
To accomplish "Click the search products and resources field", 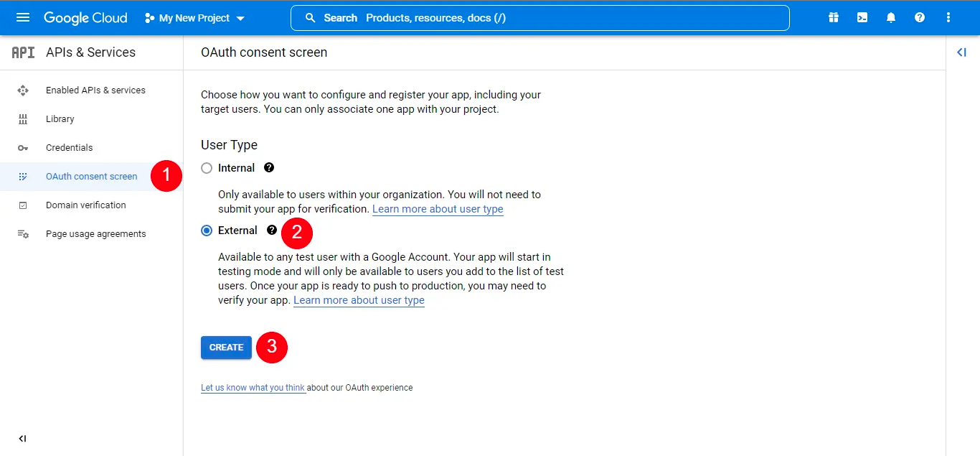I will coord(540,17).
